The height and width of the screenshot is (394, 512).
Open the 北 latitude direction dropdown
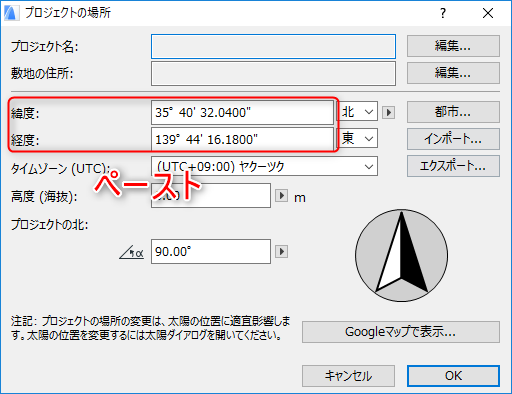point(357,111)
